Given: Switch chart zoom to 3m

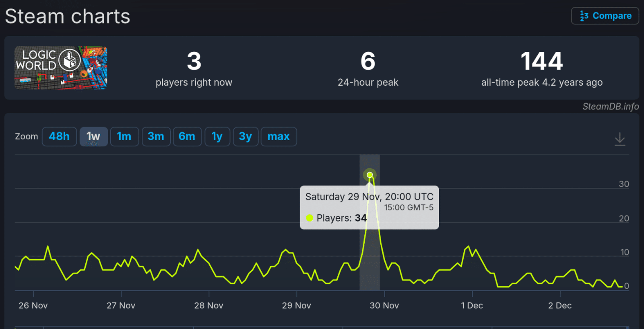Looking at the screenshot, I should tap(156, 136).
